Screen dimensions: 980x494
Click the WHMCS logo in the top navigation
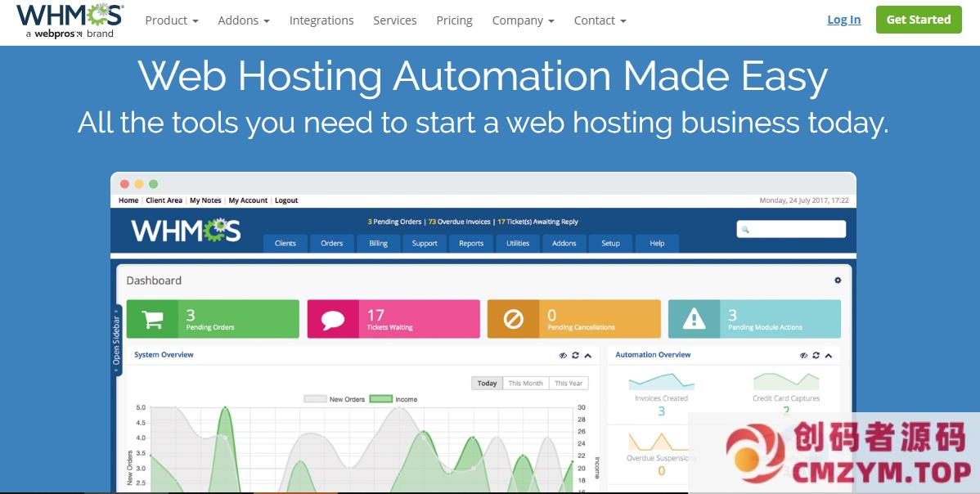pyautogui.click(x=70, y=20)
